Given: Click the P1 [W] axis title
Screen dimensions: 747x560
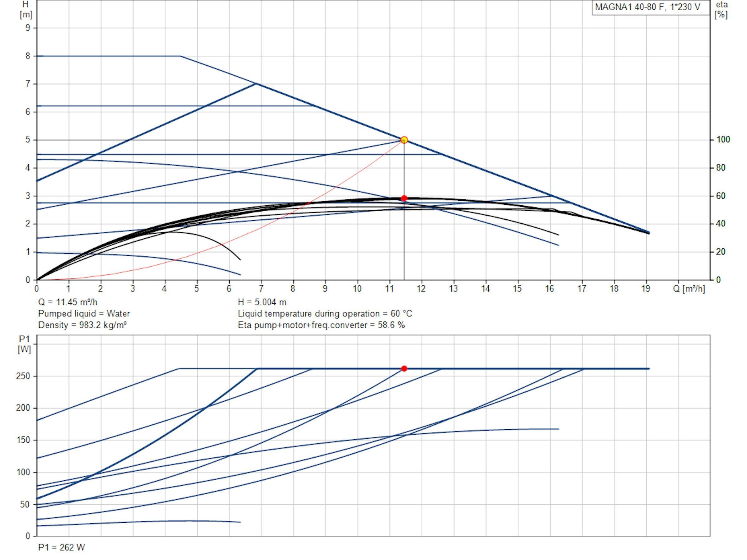Looking at the screenshot, I should pyautogui.click(x=24, y=344).
